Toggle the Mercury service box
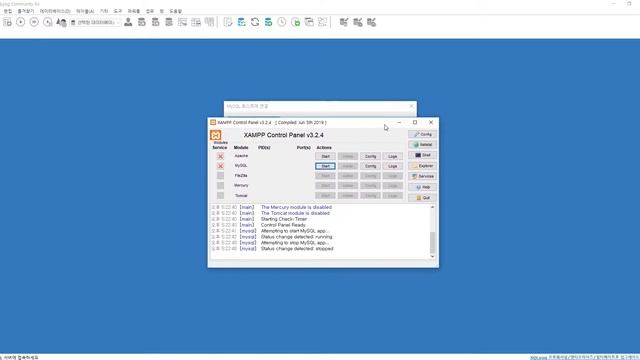This screenshot has height=360, width=640. 220,186
